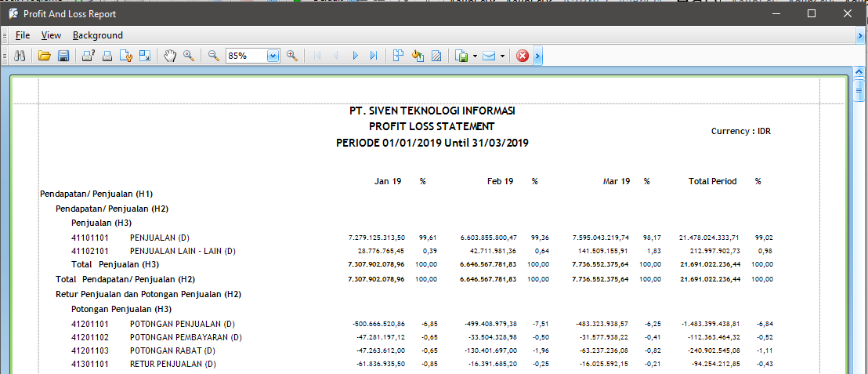Click the Jan 19 column header

(388, 181)
